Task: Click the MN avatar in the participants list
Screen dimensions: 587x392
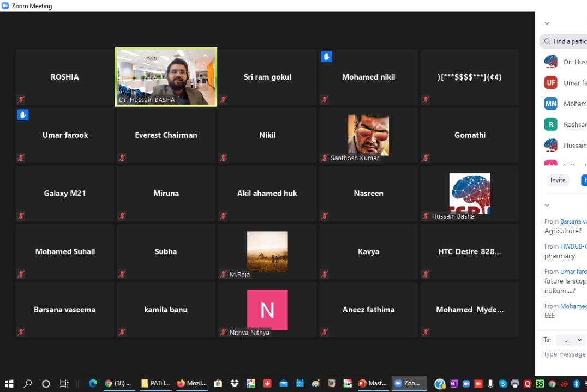Action: tap(550, 104)
